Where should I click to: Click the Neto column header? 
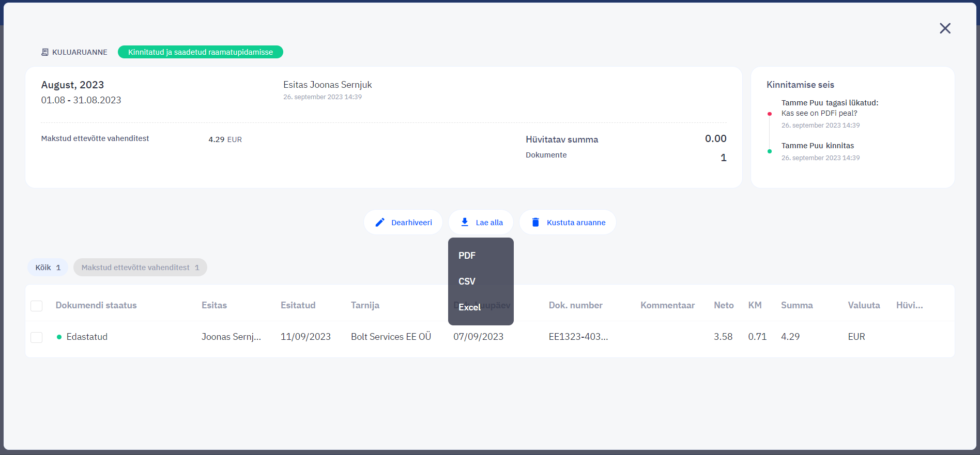point(724,305)
